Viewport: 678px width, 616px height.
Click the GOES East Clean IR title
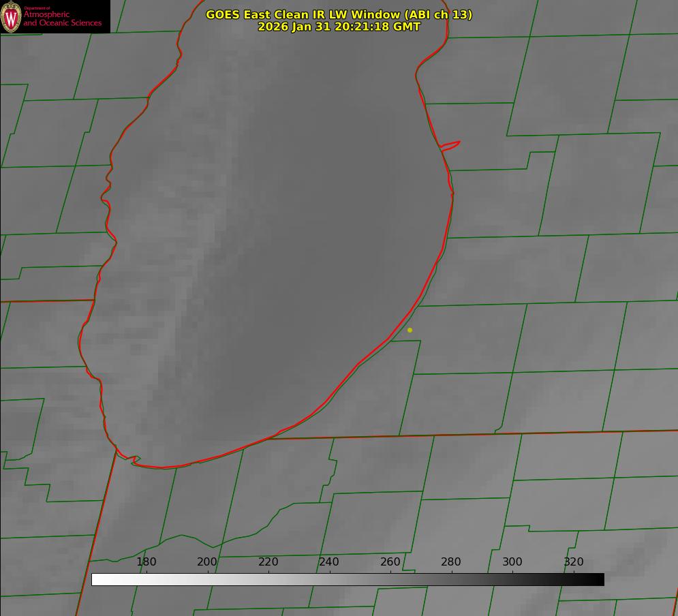(x=339, y=14)
